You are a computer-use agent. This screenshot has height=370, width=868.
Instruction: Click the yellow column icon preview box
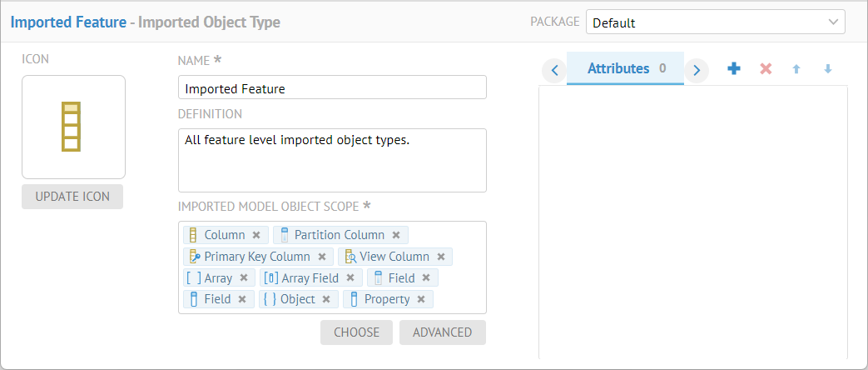click(73, 127)
